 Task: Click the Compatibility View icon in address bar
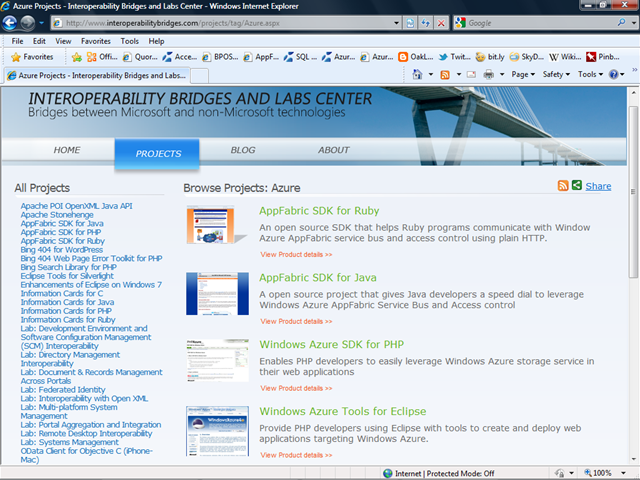pos(410,23)
